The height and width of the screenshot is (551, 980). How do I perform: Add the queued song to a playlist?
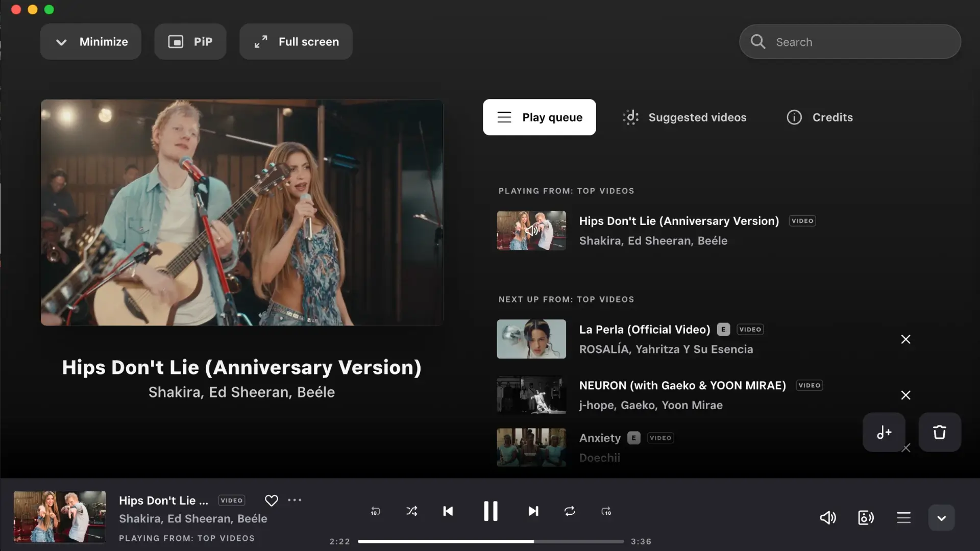[884, 432]
